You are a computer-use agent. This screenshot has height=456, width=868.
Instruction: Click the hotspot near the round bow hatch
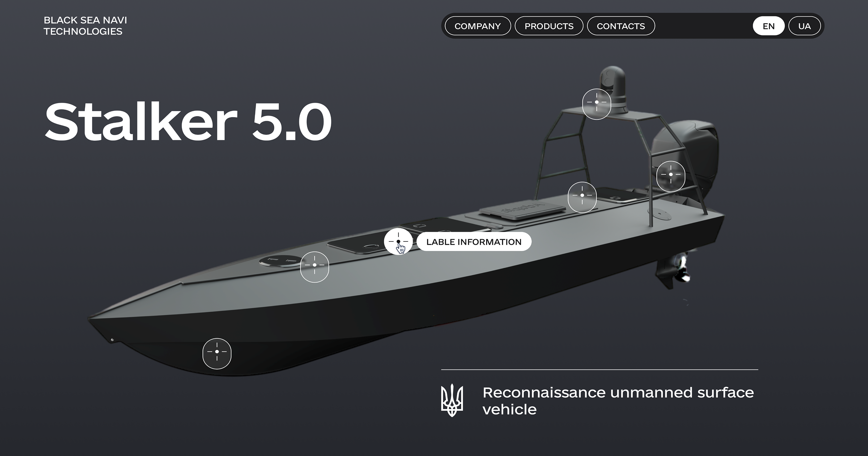click(314, 265)
